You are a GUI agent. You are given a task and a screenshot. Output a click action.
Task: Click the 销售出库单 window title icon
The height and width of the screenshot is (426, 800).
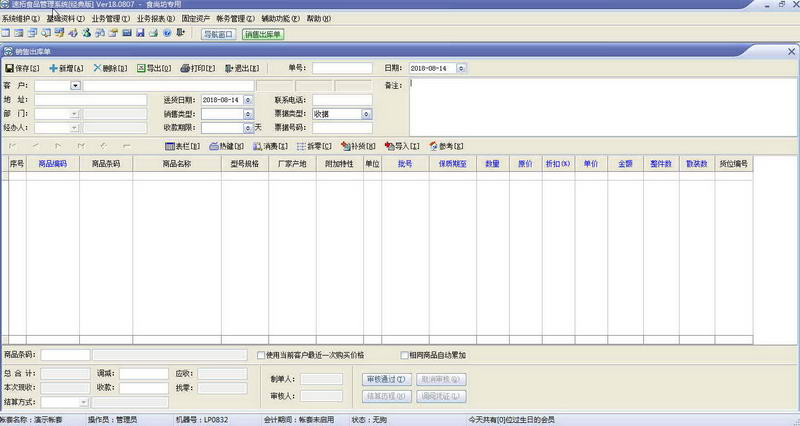pos(8,52)
